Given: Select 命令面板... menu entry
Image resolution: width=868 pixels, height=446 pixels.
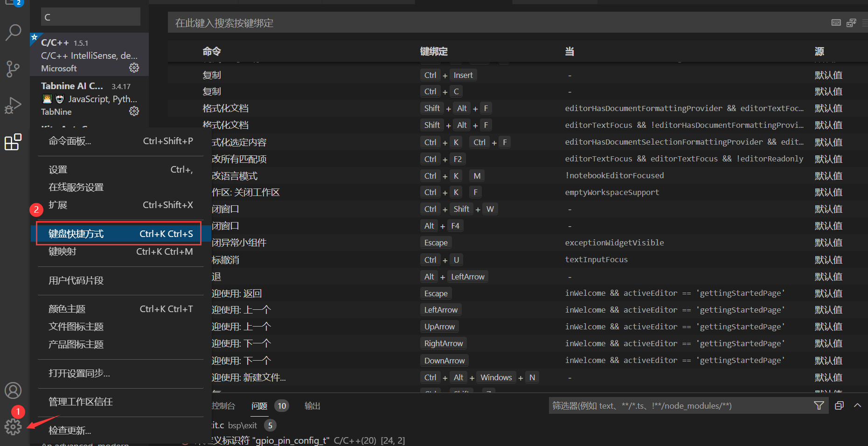Looking at the screenshot, I should coord(121,141).
